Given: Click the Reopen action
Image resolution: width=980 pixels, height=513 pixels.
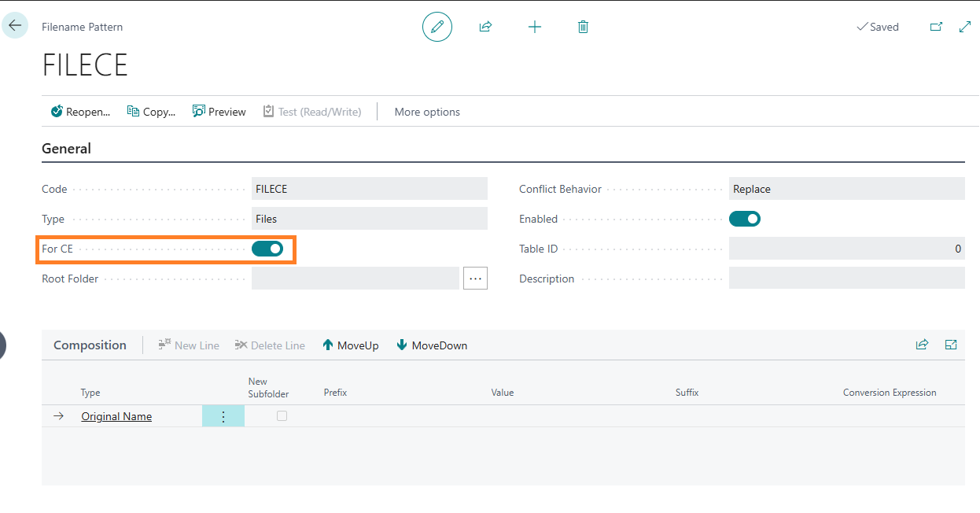Looking at the screenshot, I should pyautogui.click(x=80, y=112).
